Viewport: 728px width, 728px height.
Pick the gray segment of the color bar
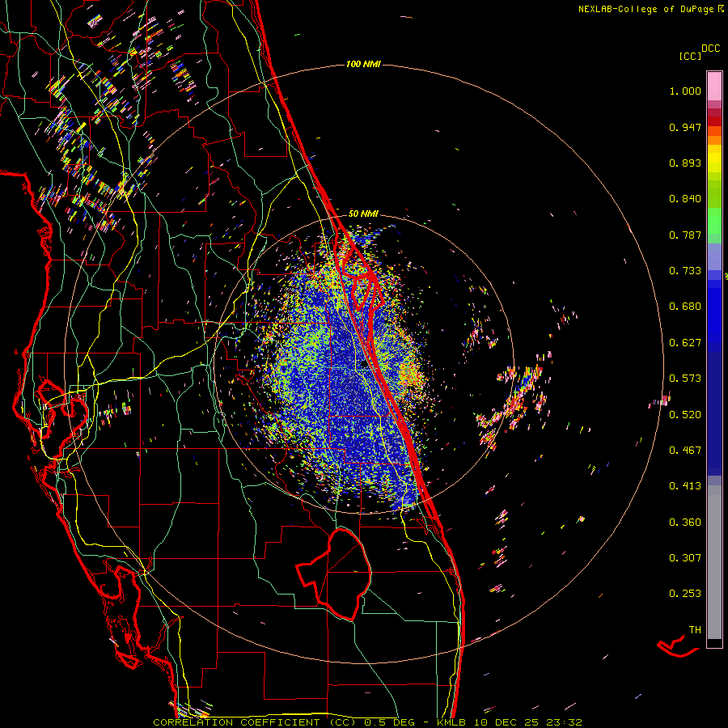click(x=714, y=562)
